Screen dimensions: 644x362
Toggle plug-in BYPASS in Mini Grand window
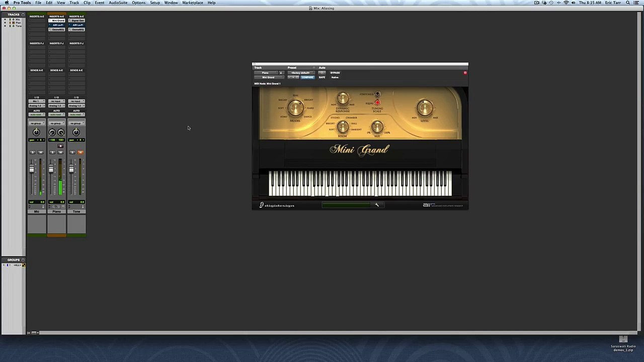click(x=335, y=73)
